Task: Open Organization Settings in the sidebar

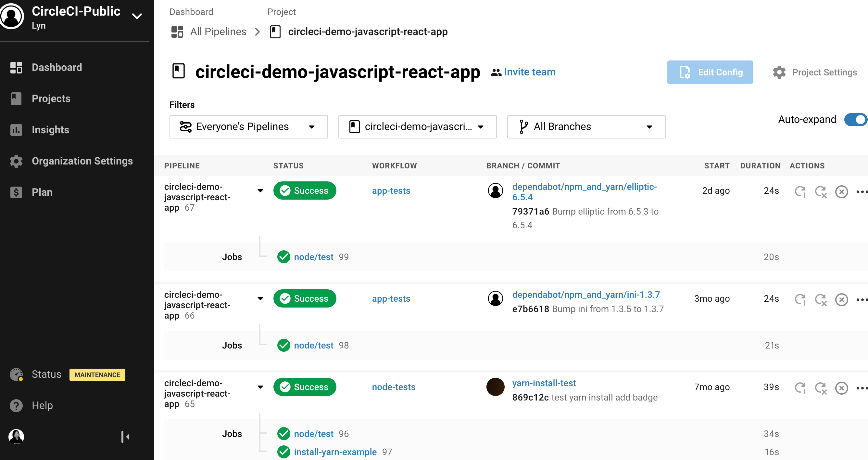Action: (82, 161)
